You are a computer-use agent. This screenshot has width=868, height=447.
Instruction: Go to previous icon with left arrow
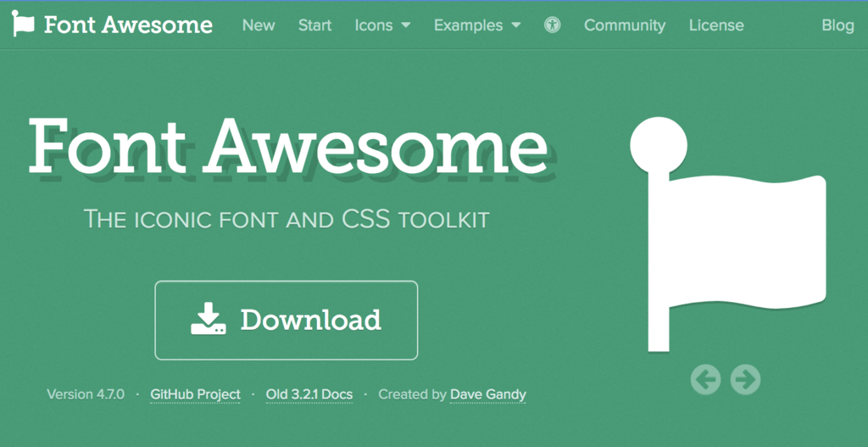coord(705,379)
